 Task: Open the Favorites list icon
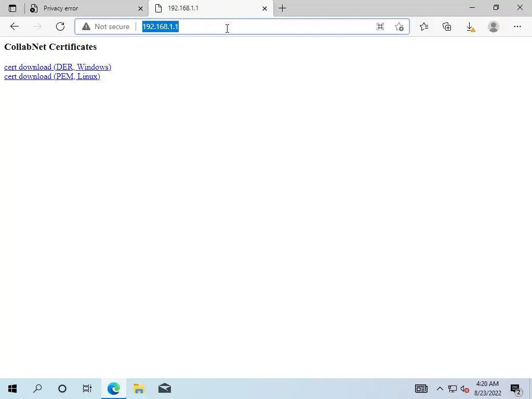pos(424,26)
